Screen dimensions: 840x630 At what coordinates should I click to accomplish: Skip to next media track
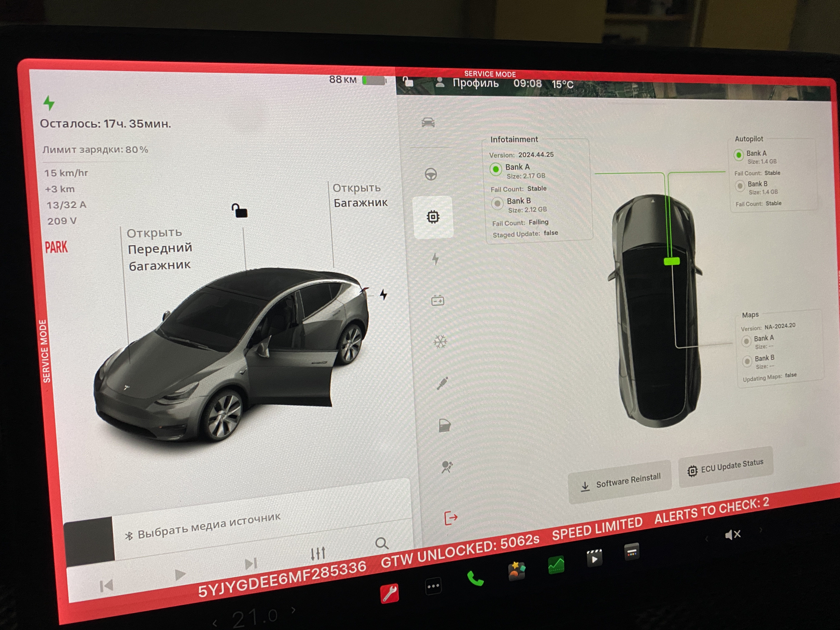(251, 564)
